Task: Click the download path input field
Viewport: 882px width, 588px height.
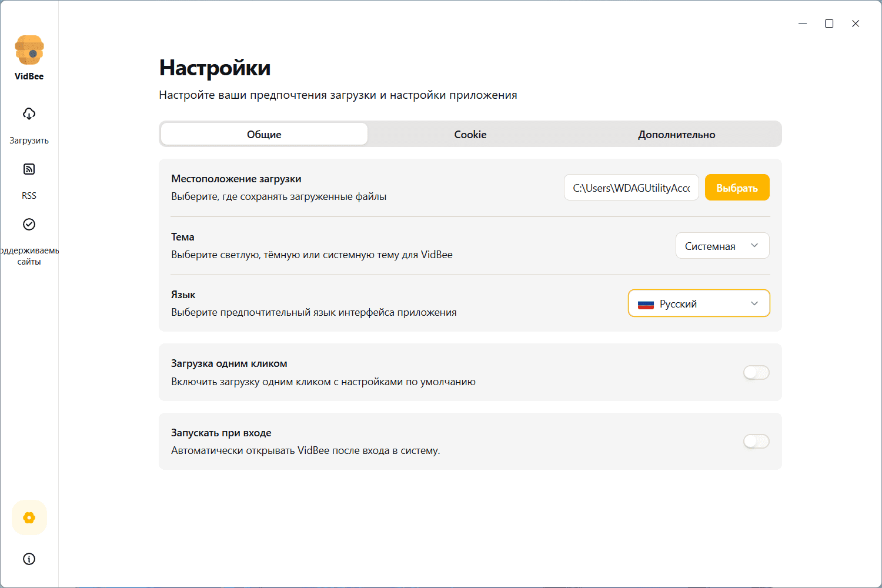Action: point(632,188)
